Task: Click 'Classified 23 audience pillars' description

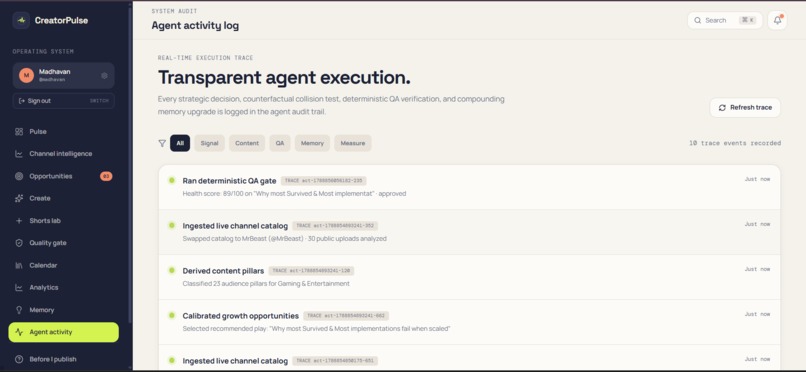Action: tap(266, 284)
